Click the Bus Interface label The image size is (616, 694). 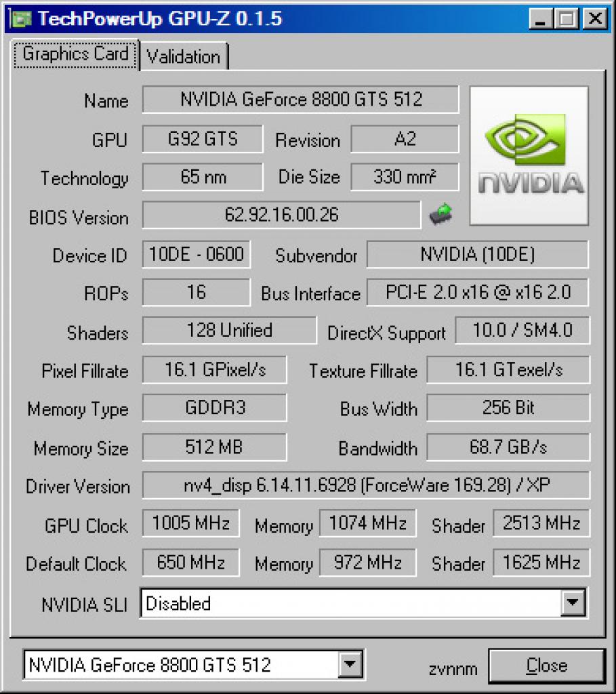click(x=310, y=294)
